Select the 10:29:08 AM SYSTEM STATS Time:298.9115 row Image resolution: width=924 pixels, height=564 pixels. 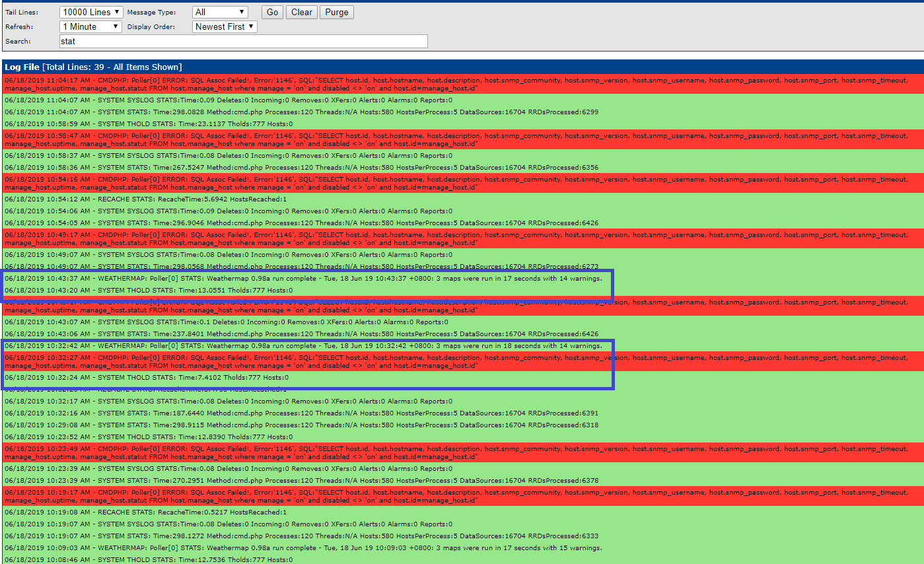[462, 425]
